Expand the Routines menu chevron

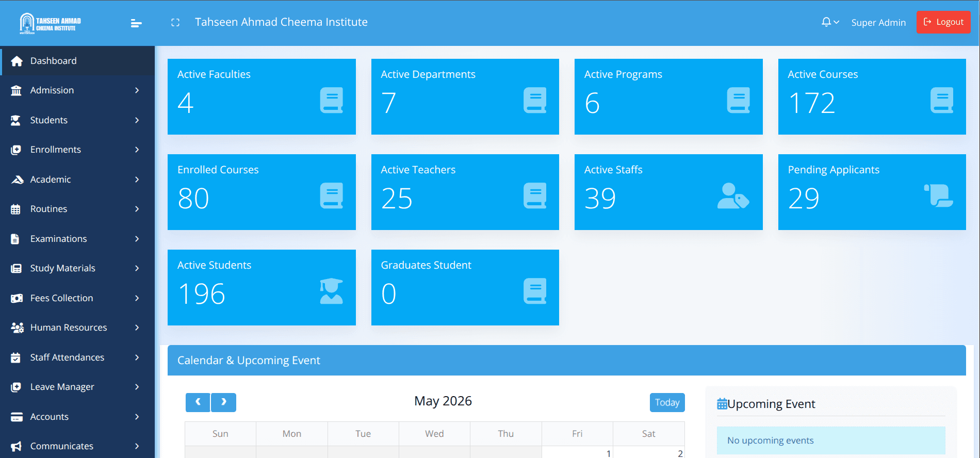[x=137, y=209]
